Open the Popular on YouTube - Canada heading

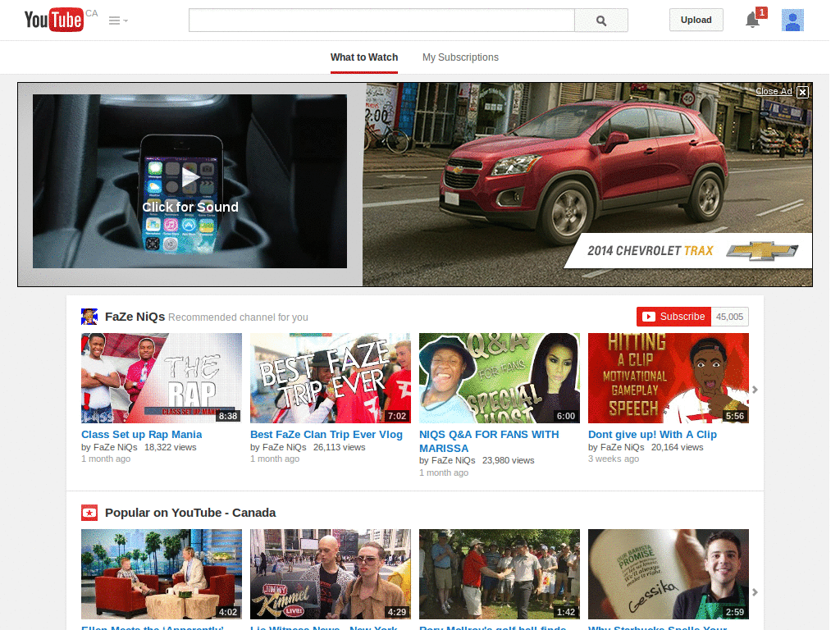[x=190, y=513]
